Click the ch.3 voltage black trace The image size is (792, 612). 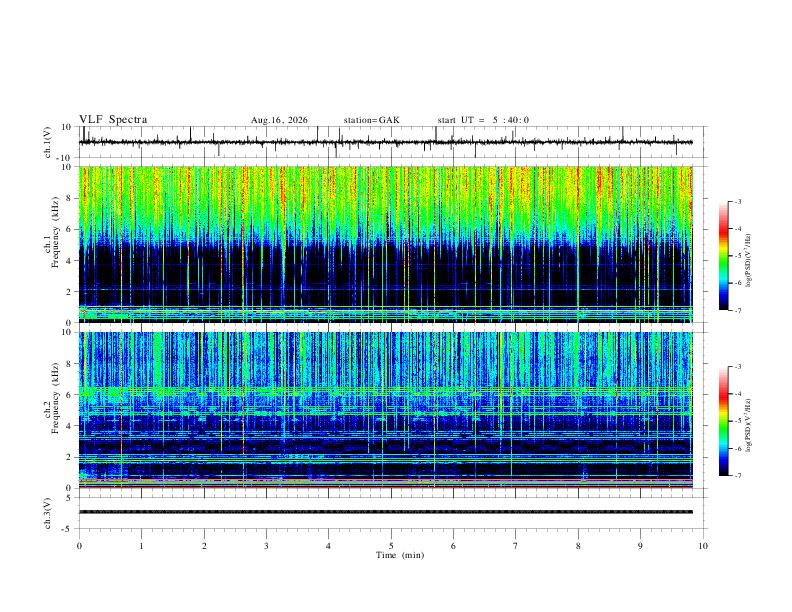(x=386, y=512)
